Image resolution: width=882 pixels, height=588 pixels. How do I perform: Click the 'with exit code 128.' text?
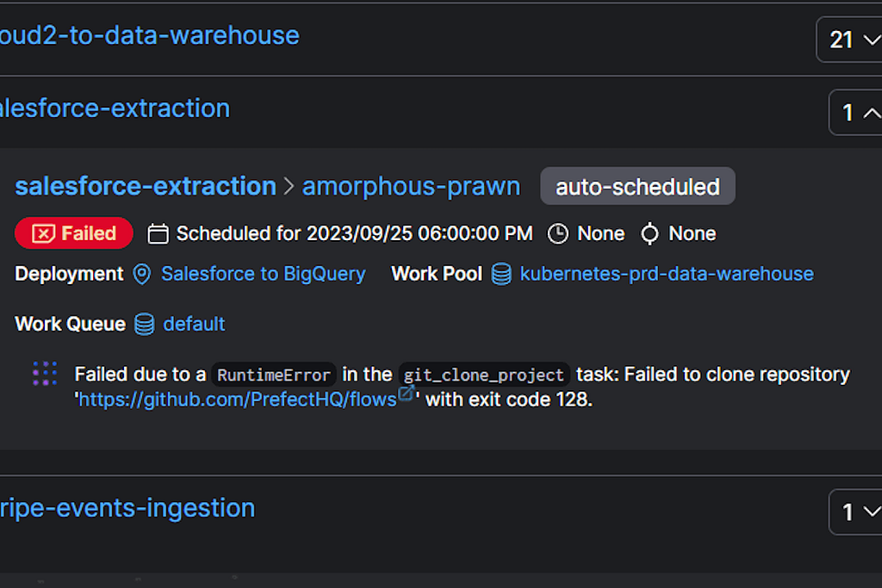508,399
